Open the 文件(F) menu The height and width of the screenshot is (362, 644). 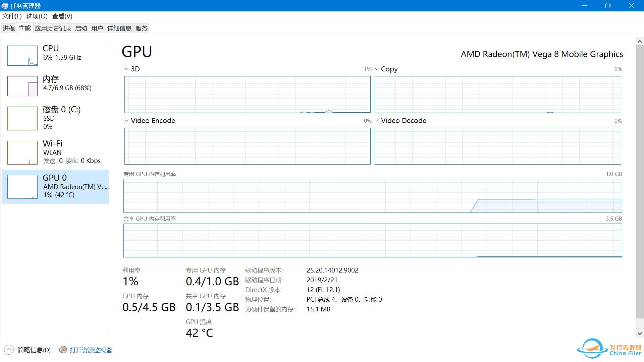[12, 16]
